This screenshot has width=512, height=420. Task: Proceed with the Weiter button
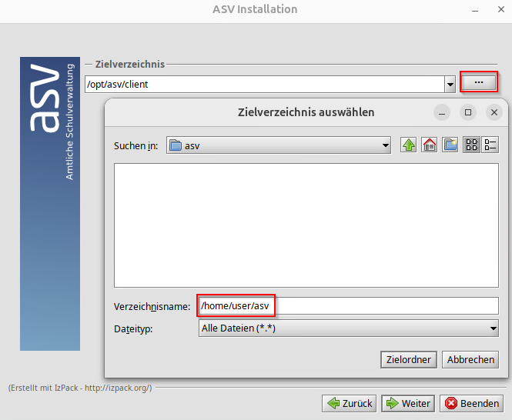click(407, 403)
